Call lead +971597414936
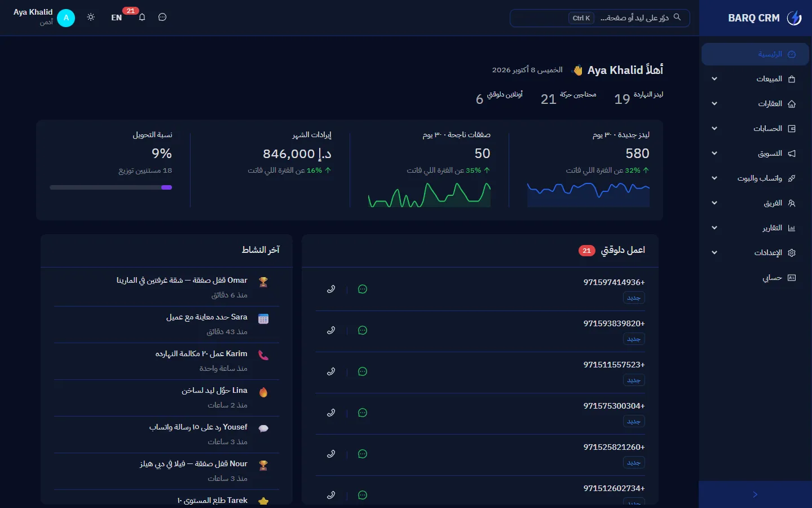Screen dimensions: 812x508 331,289
